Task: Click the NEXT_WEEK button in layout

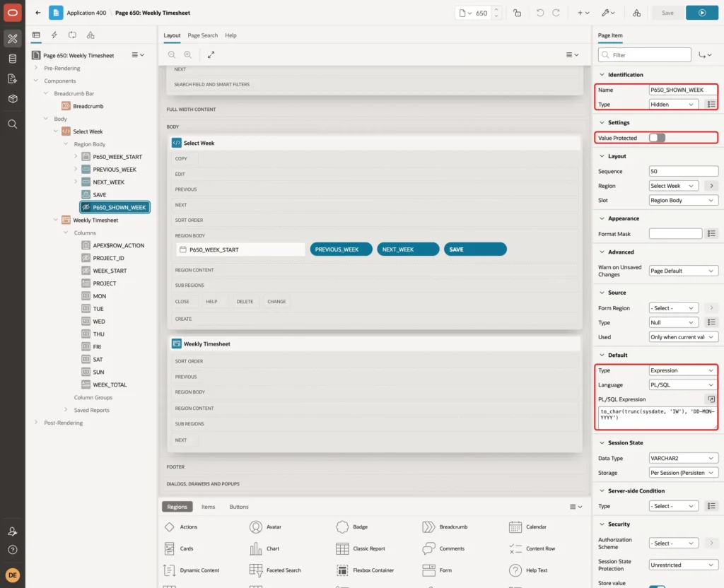Action: (x=408, y=249)
